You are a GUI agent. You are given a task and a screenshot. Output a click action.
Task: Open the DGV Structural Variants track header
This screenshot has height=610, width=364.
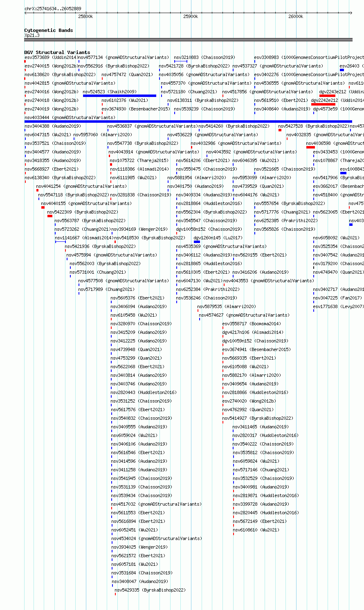click(57, 52)
